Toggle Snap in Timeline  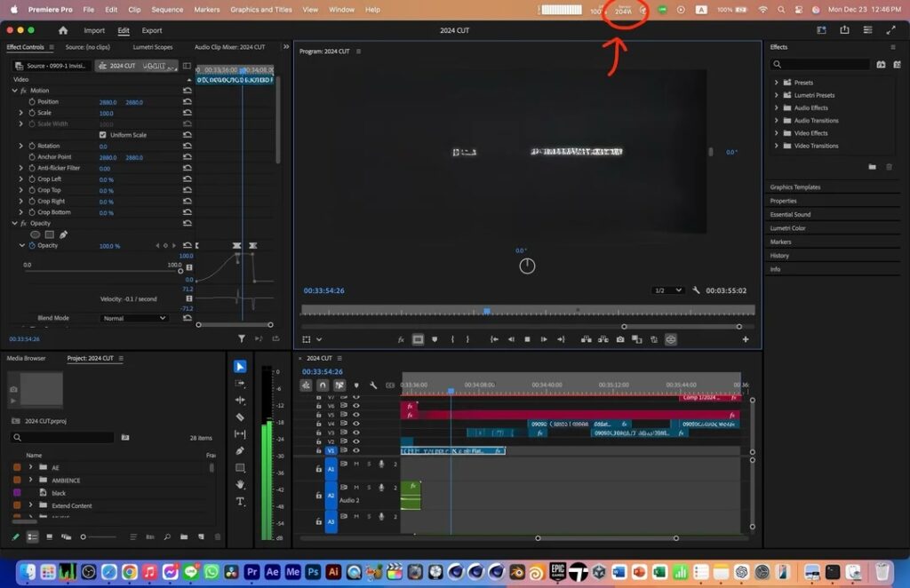tap(323, 385)
